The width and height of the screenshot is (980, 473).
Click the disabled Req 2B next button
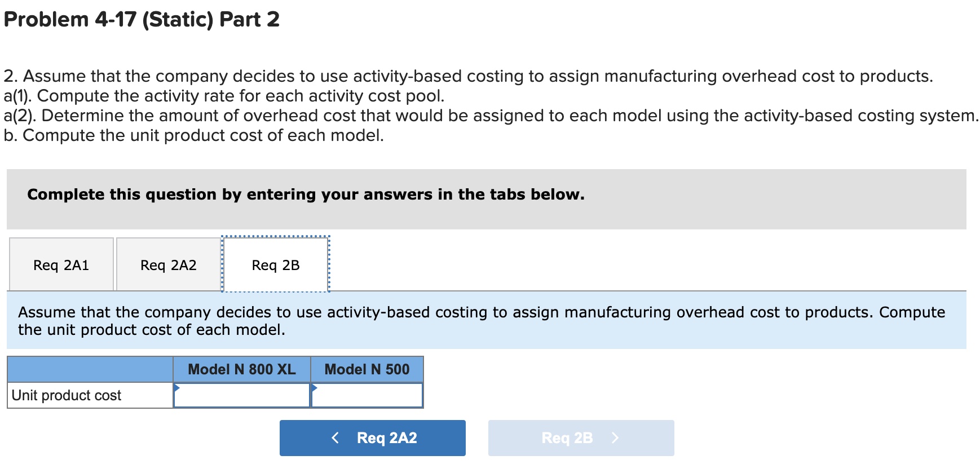pyautogui.click(x=581, y=437)
